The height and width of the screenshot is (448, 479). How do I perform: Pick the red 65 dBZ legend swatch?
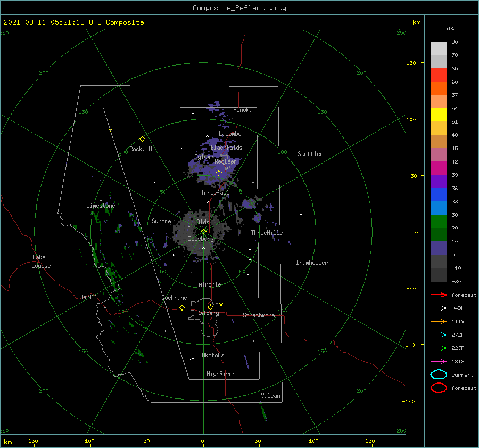(x=439, y=75)
